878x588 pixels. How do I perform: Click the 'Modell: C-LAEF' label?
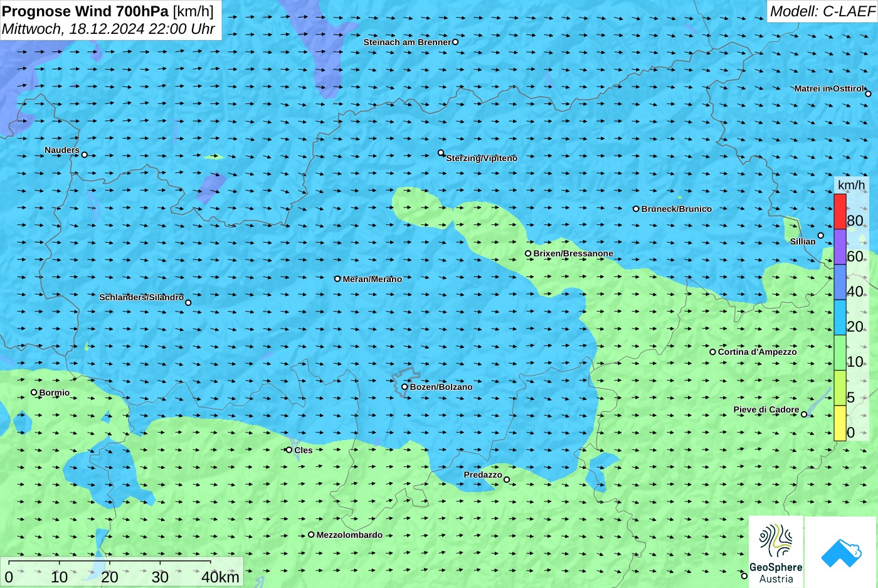coord(822,11)
